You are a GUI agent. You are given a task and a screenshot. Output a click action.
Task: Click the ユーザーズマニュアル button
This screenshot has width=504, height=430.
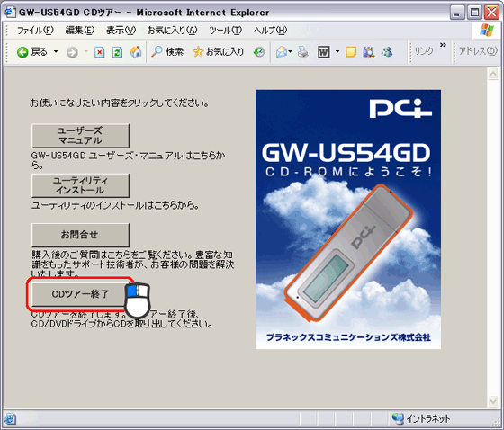click(80, 136)
